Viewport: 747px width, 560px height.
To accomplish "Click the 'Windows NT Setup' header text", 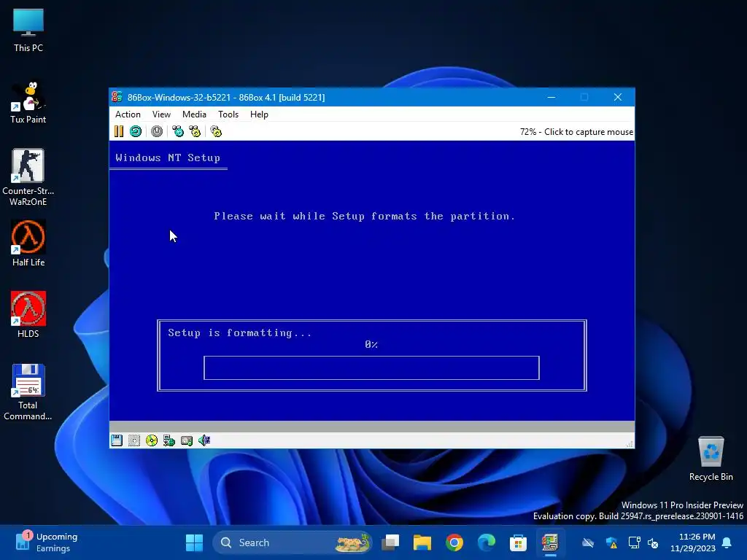I will (168, 157).
